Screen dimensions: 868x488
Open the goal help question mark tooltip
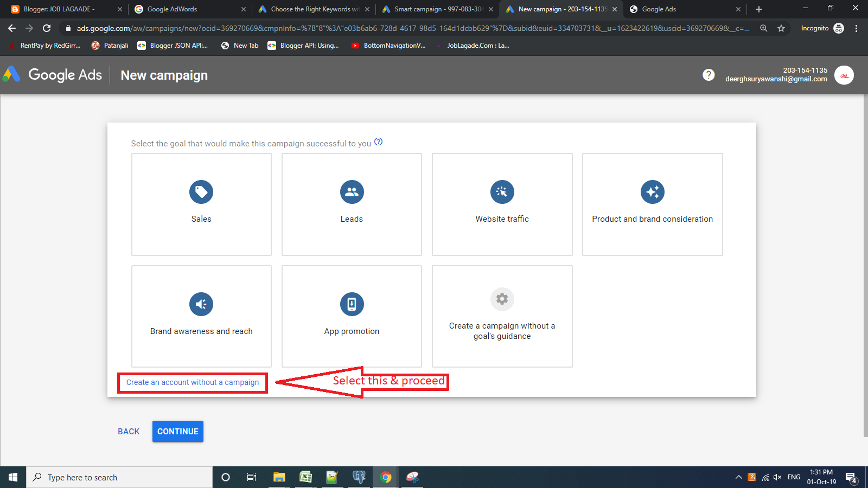tap(379, 142)
